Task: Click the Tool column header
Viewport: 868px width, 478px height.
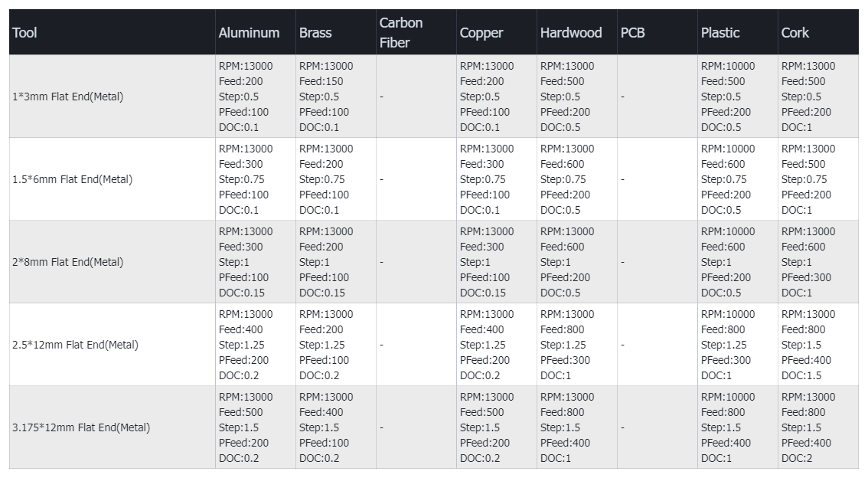Action: click(x=24, y=33)
